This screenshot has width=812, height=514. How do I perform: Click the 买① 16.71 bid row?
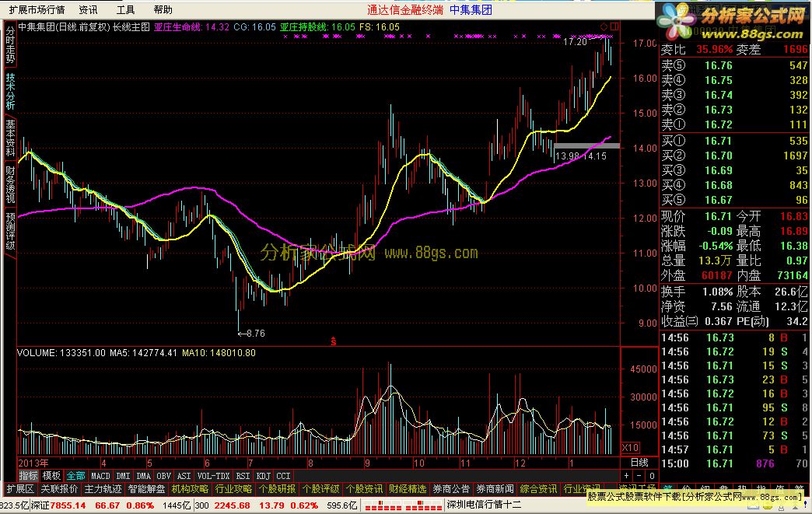pos(734,141)
